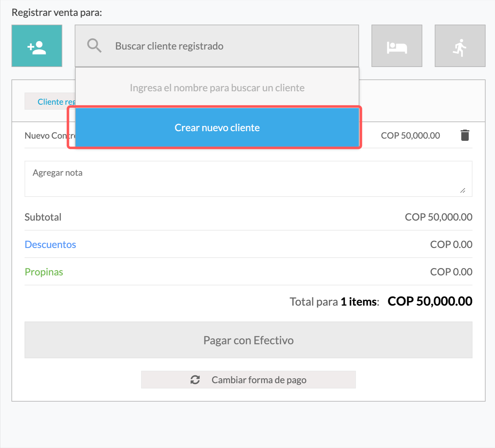Click Cambiar forma de pago button
Image resolution: width=495 pixels, height=448 pixels.
point(248,380)
